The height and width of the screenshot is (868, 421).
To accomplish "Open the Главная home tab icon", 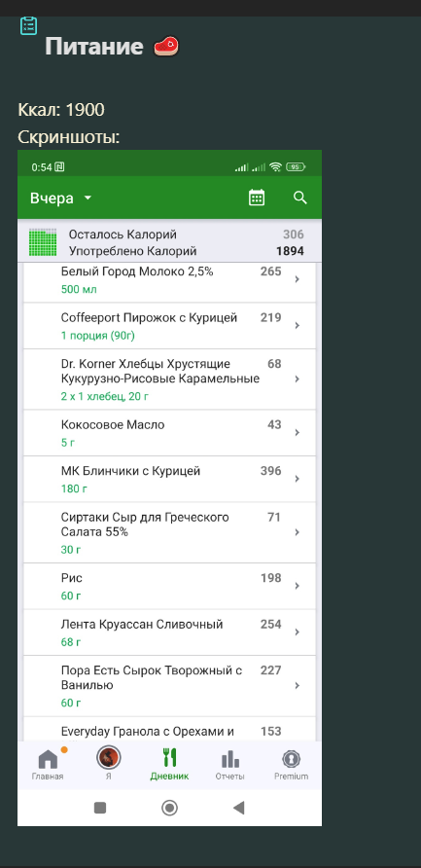I will pyautogui.click(x=48, y=758).
